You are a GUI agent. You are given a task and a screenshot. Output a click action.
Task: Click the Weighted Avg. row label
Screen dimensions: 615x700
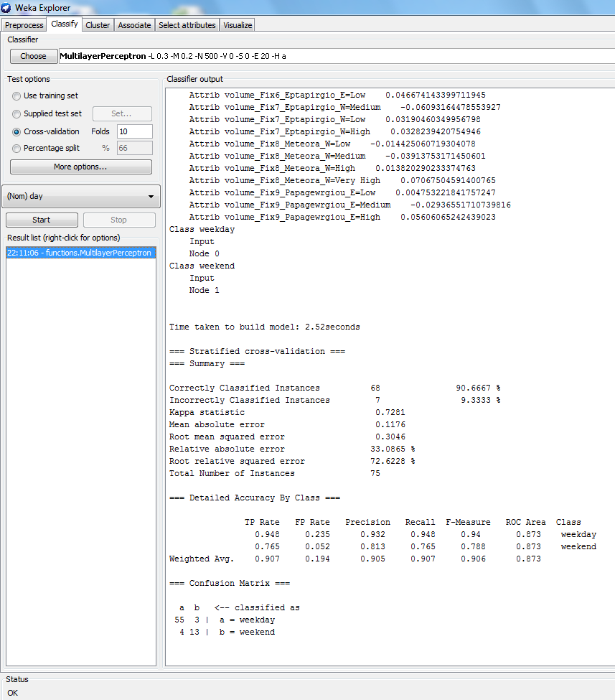click(201, 559)
